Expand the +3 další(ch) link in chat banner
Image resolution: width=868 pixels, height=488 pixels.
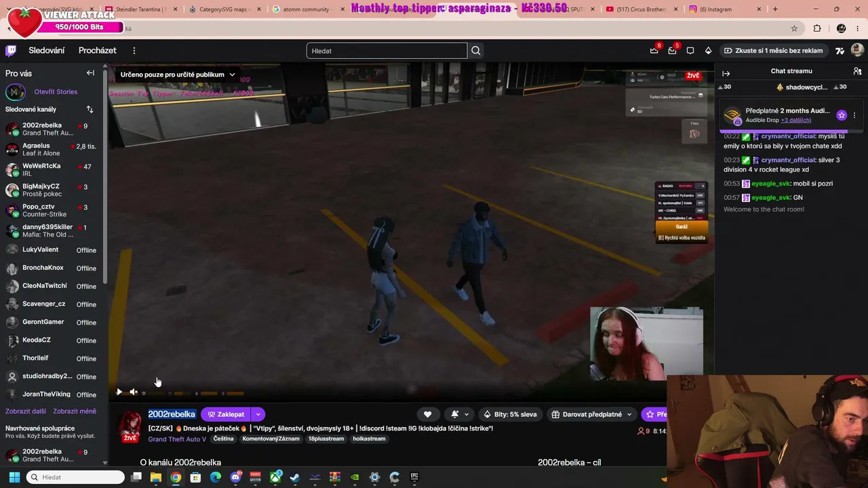tap(795, 120)
